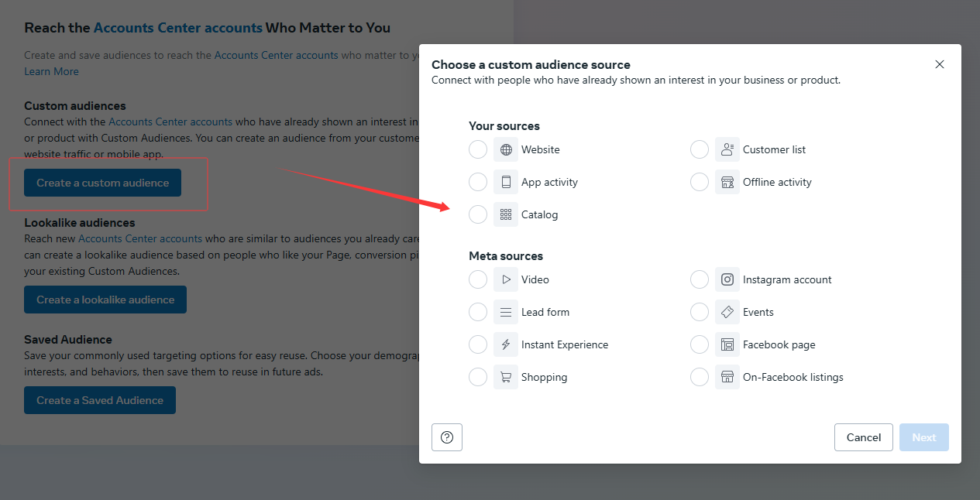The height and width of the screenshot is (500, 980).
Task: Choose the Facebook page radio button
Action: [700, 344]
